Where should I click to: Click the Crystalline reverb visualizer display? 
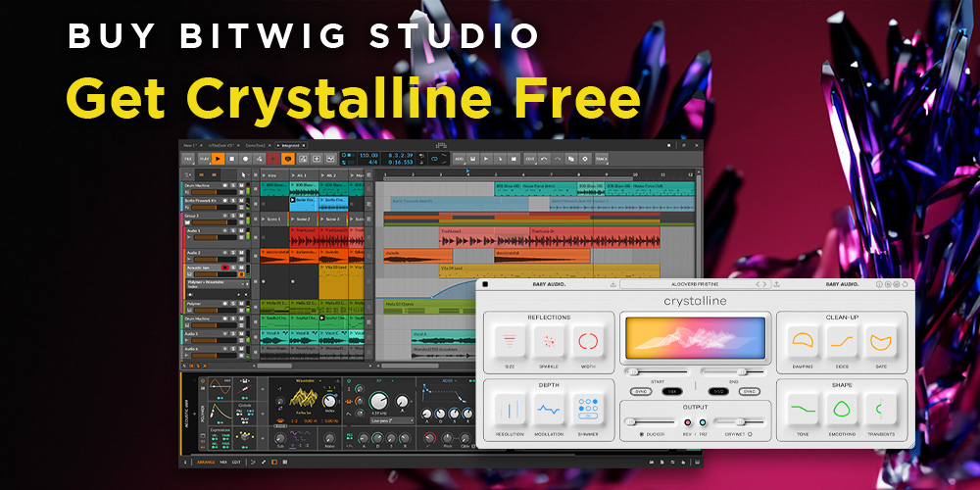[695, 337]
